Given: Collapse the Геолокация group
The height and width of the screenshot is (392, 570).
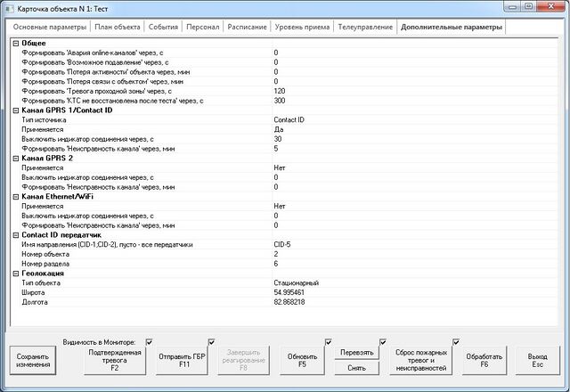Looking at the screenshot, I should [x=15, y=274].
